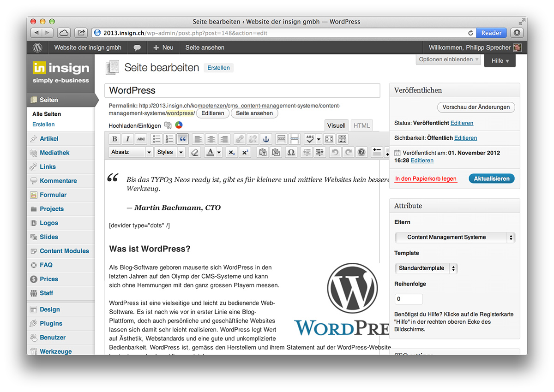Remove formatting with the eraser icon

tap(194, 152)
